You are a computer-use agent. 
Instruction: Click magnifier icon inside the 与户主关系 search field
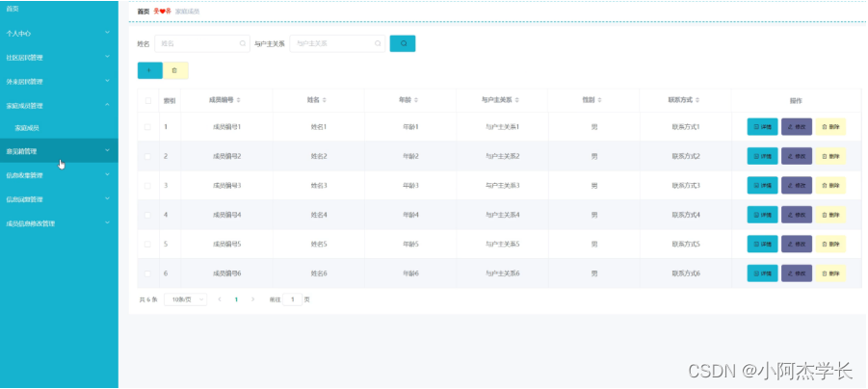(x=378, y=43)
